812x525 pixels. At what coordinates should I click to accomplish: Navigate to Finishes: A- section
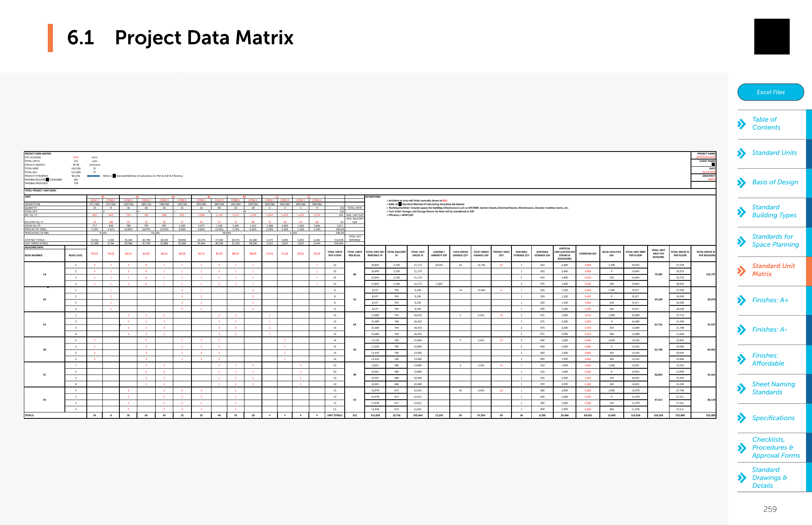pyautogui.click(x=769, y=330)
